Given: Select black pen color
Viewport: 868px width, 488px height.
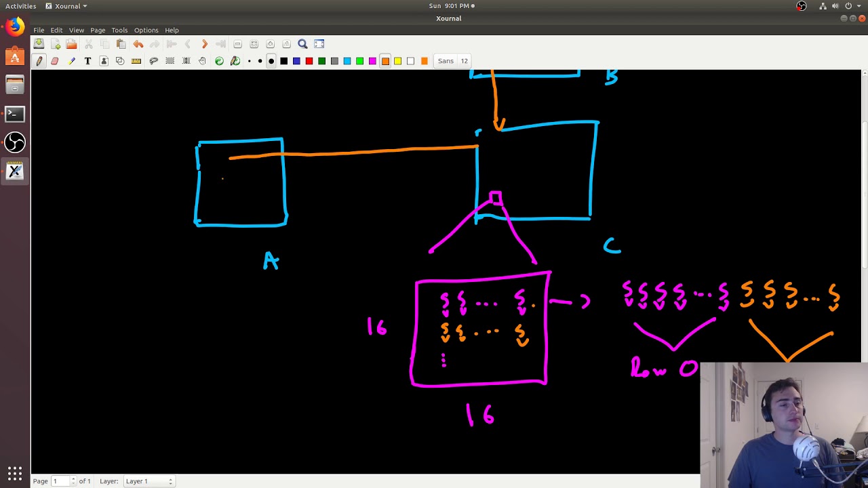Looking at the screenshot, I should point(284,61).
